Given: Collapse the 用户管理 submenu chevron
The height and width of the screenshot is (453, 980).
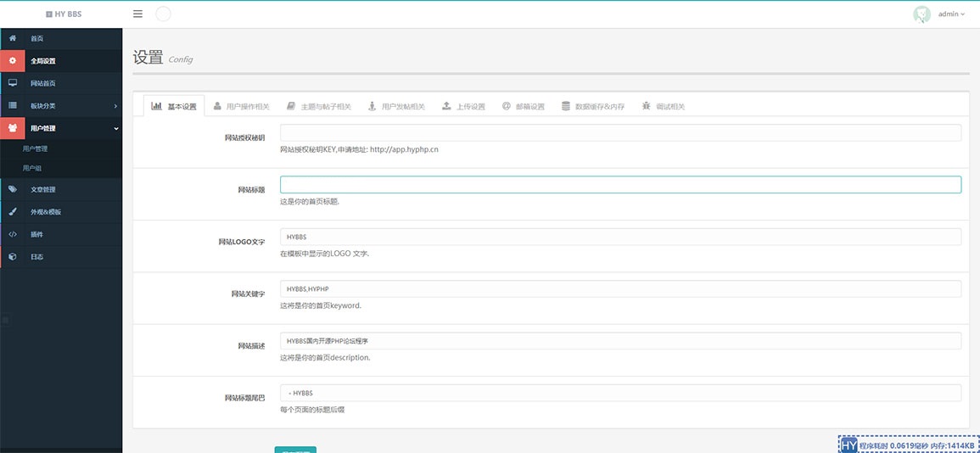Looking at the screenshot, I should (x=115, y=129).
